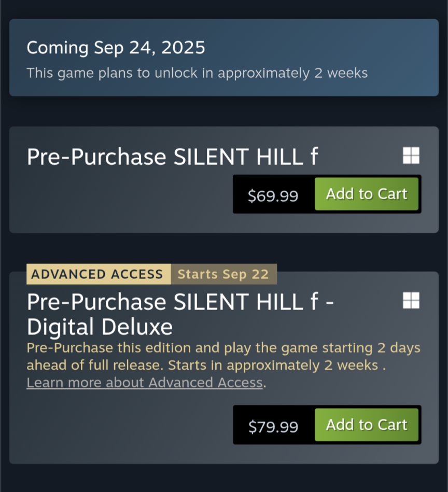The height and width of the screenshot is (492, 448).
Task: Click the Starts Sep 22 label
Action: (223, 274)
